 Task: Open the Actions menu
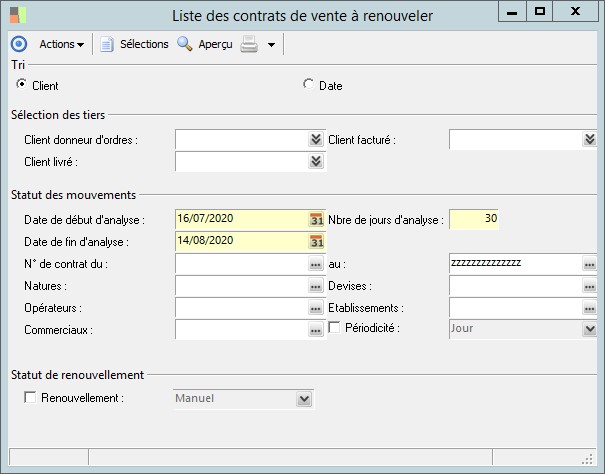(61, 44)
